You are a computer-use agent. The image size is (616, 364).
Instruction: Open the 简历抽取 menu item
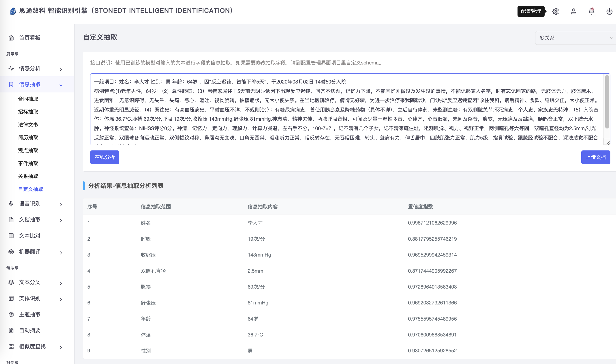tap(28, 138)
